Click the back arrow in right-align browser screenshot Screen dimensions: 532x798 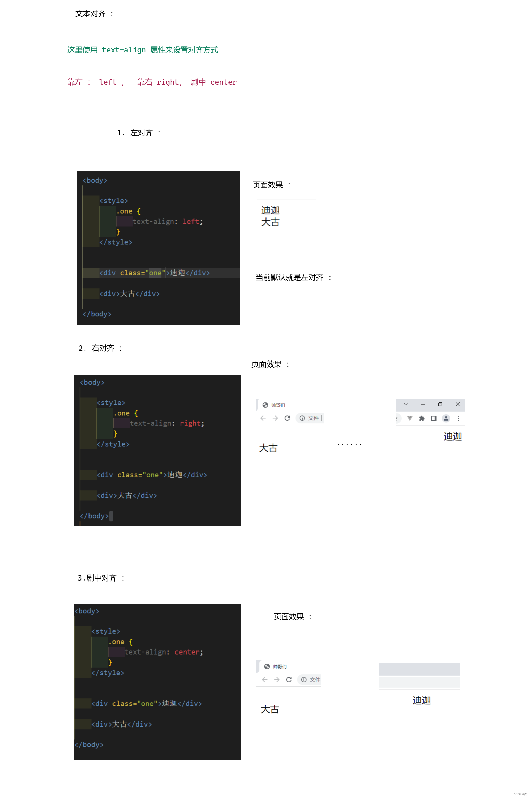coord(263,418)
